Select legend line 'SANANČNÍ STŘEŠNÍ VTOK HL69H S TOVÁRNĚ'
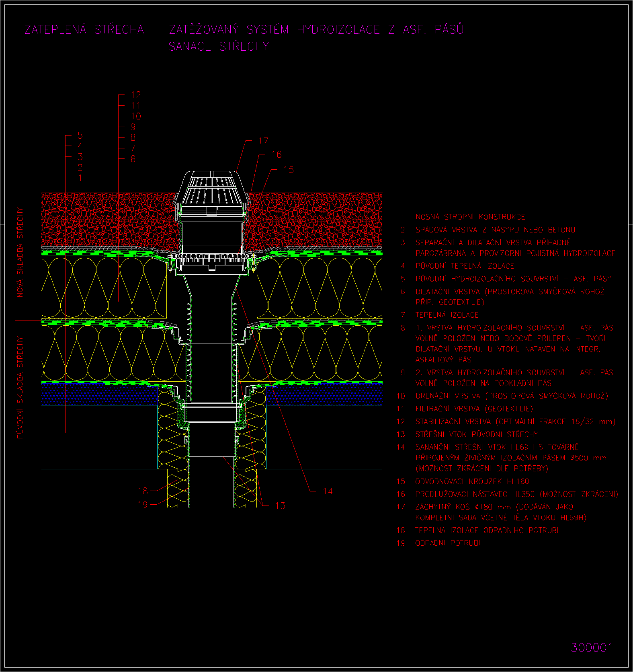The height and width of the screenshot is (672, 633). point(497,447)
